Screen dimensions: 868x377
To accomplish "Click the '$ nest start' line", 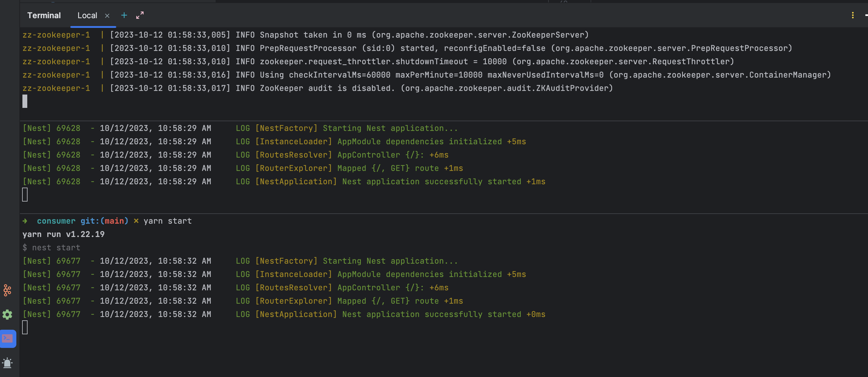I will point(51,248).
